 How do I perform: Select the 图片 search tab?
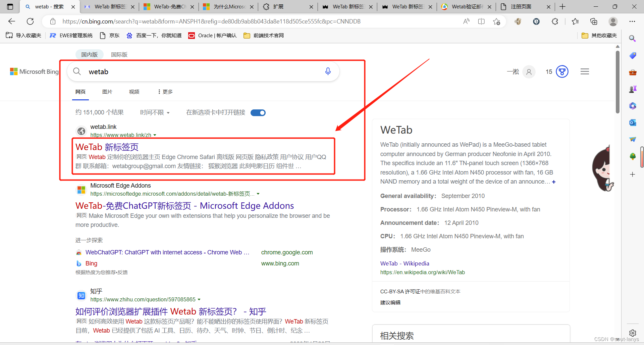click(107, 92)
